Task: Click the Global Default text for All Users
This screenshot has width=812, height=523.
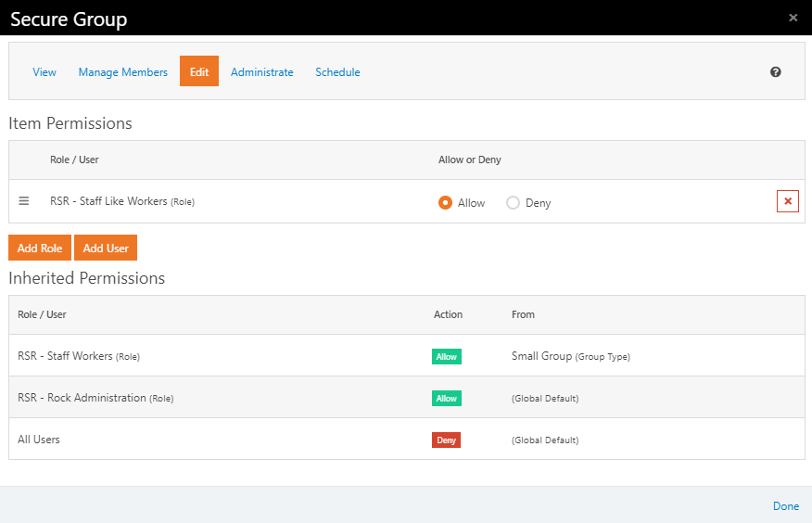Action: point(545,440)
